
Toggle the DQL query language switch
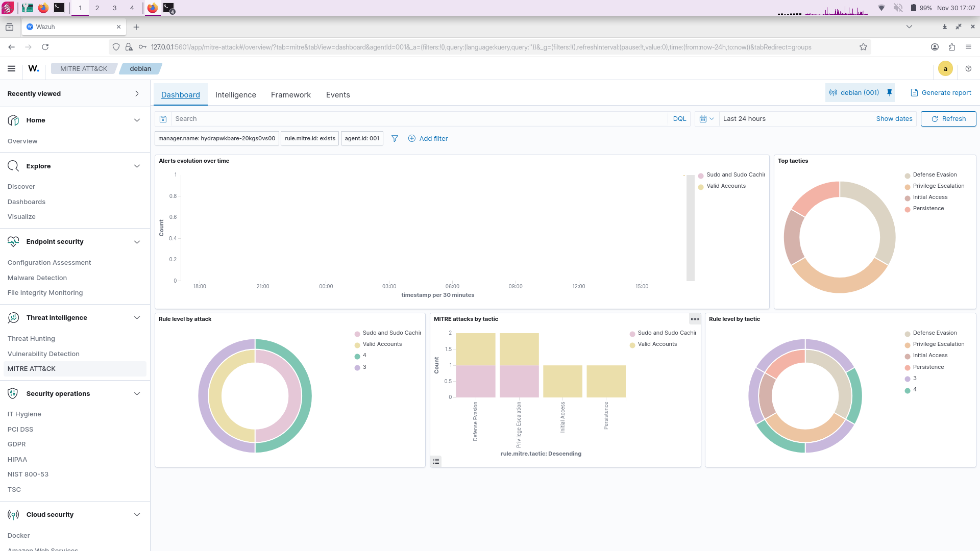pyautogui.click(x=679, y=119)
